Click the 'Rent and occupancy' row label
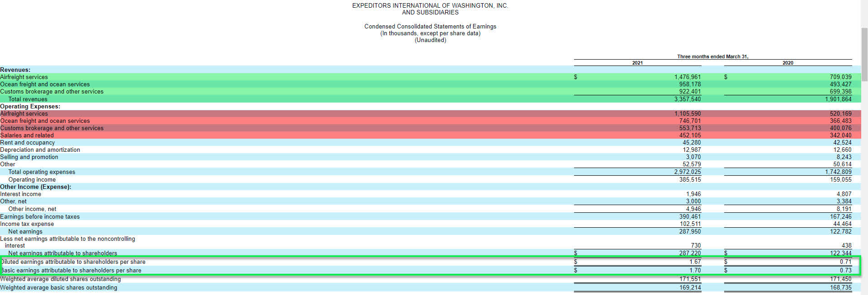 (x=27, y=143)
